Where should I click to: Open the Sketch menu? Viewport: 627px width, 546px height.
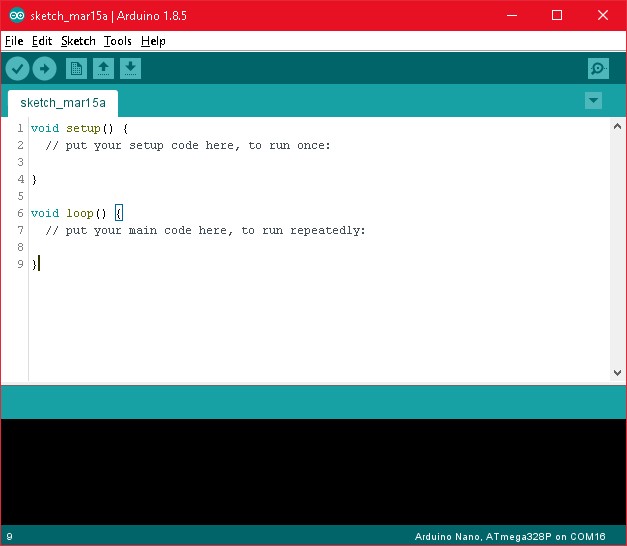point(78,41)
